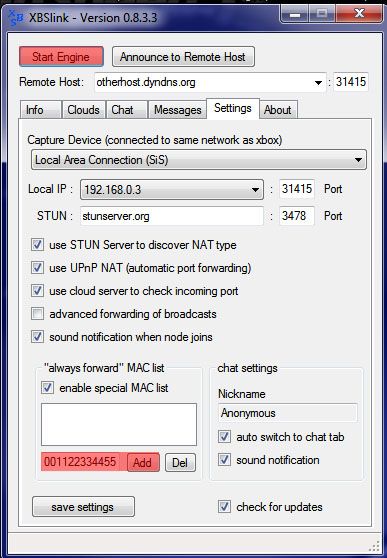Toggle sound notification when node joins

click(37, 337)
